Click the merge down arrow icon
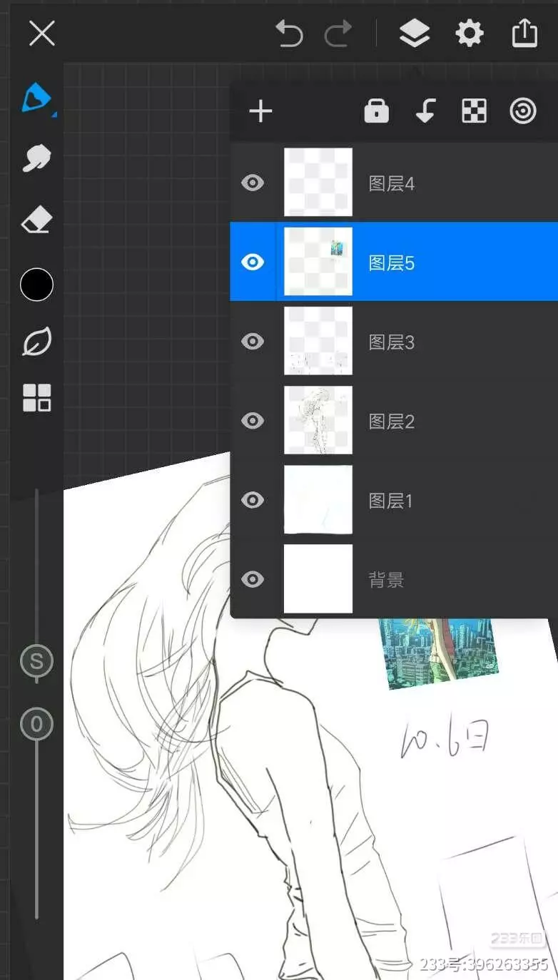 pos(425,111)
